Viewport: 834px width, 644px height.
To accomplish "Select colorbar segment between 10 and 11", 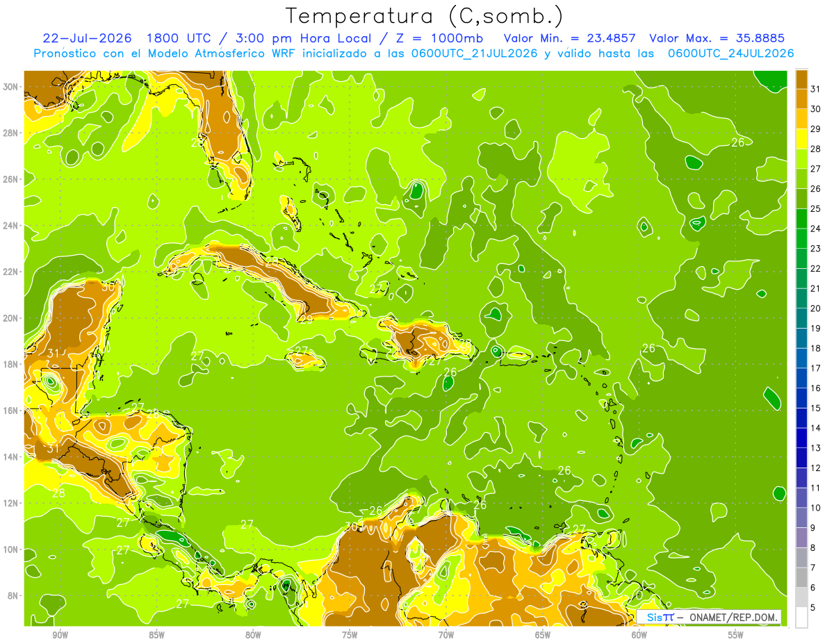I will tap(801, 497).
